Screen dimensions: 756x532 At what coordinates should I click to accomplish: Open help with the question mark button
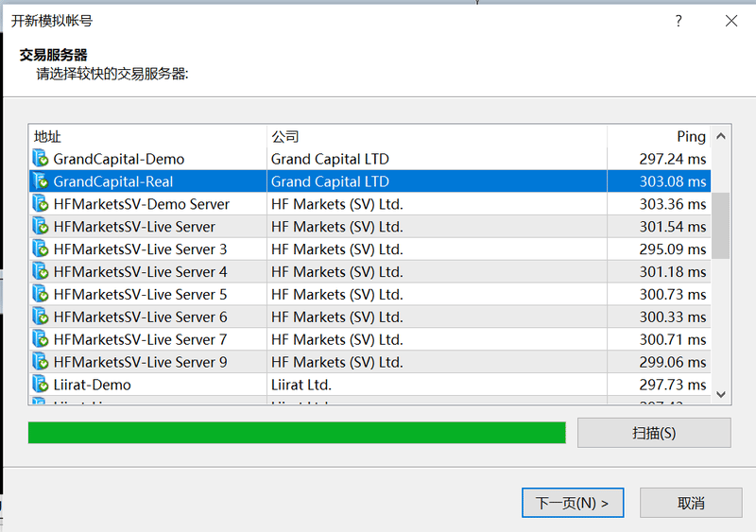click(x=679, y=21)
